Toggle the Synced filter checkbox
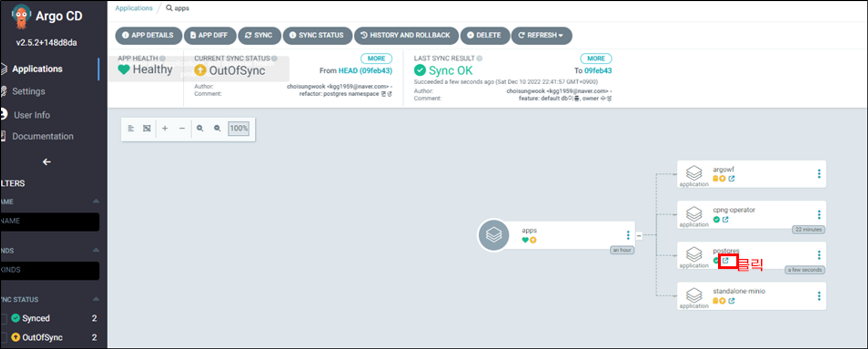The image size is (868, 349). point(3,319)
